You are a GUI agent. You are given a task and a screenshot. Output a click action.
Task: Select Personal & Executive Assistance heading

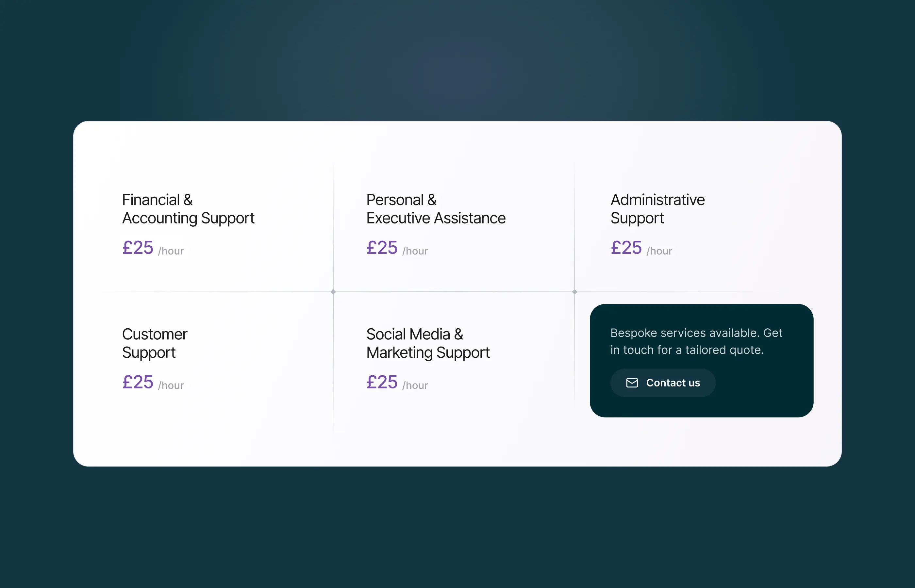(x=436, y=209)
